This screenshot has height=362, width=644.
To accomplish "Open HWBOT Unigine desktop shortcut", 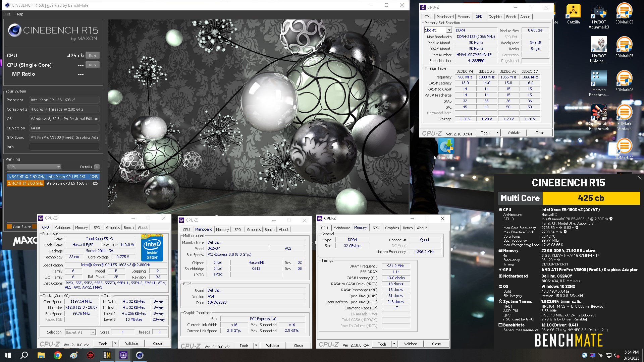I will (x=599, y=50).
